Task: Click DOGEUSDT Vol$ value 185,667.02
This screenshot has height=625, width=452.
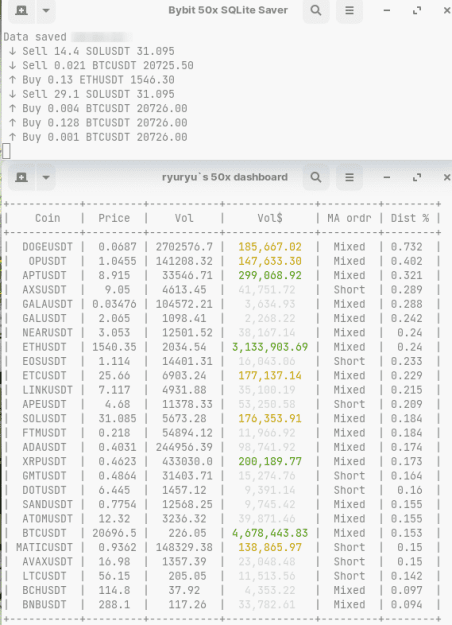Action: [270, 247]
